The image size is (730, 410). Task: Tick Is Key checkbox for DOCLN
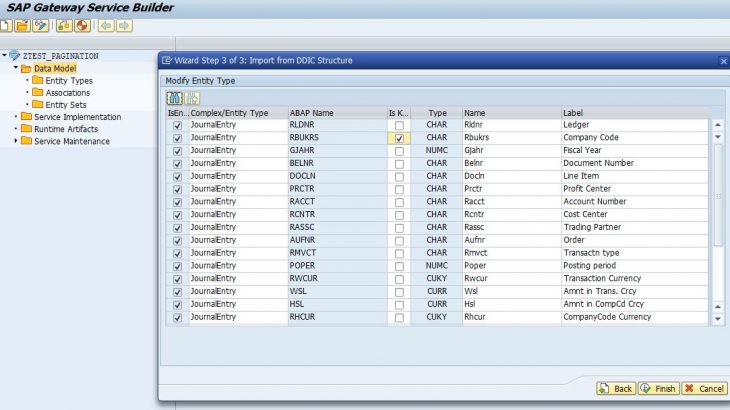[399, 177]
